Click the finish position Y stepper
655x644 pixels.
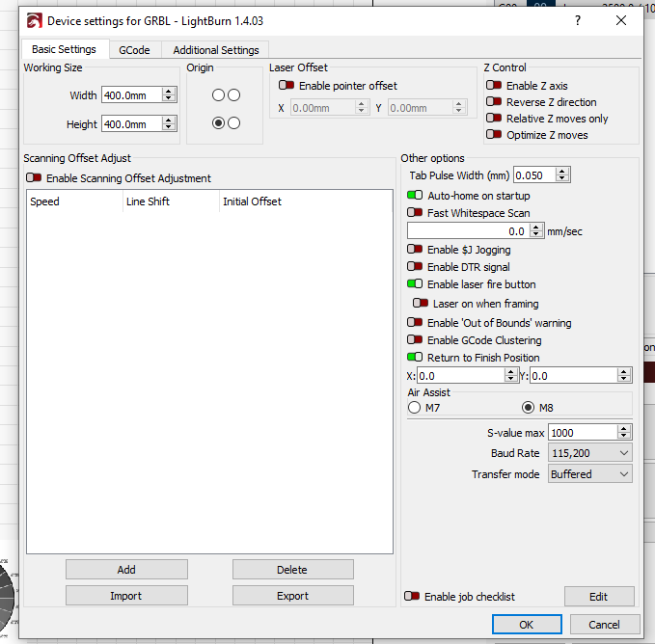tap(624, 375)
